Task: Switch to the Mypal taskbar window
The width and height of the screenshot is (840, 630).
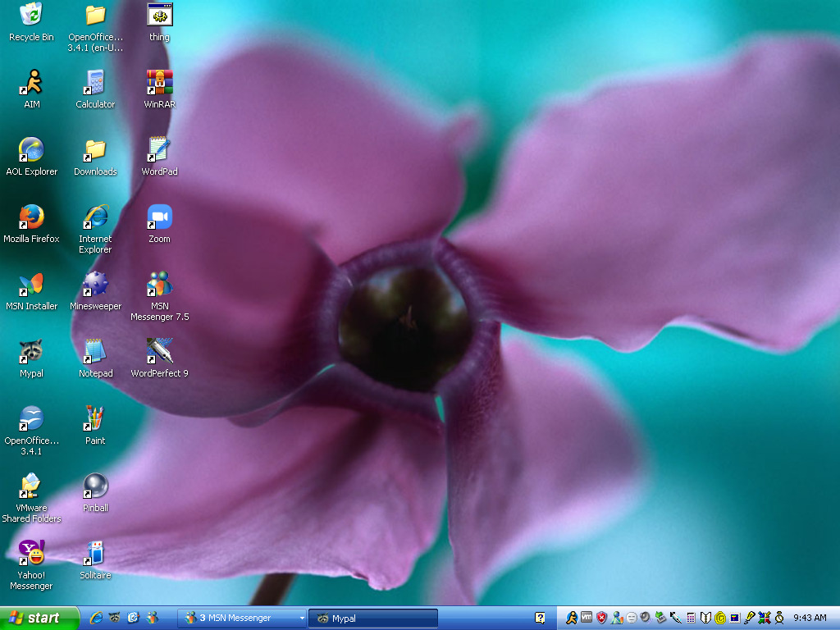Action: (x=373, y=619)
